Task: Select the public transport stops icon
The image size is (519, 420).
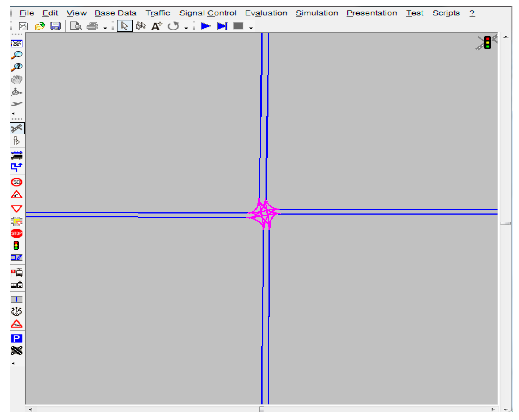Action: coord(16,272)
